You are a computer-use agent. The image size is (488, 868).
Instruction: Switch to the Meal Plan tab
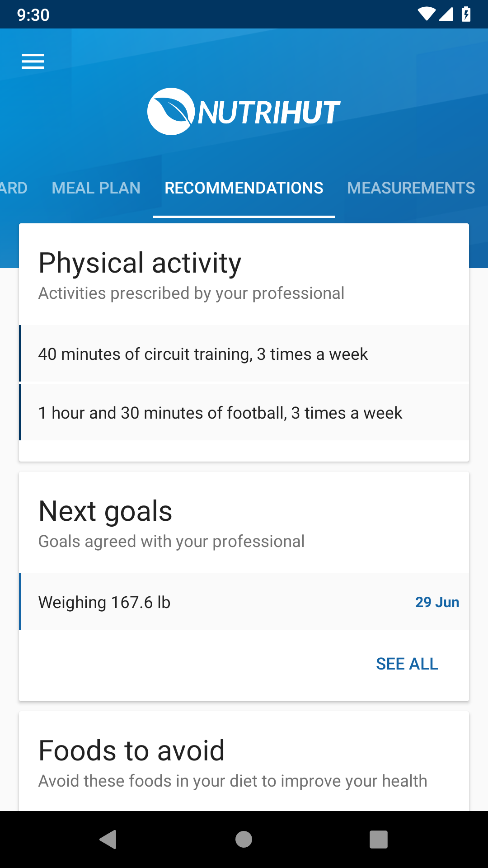coord(96,188)
